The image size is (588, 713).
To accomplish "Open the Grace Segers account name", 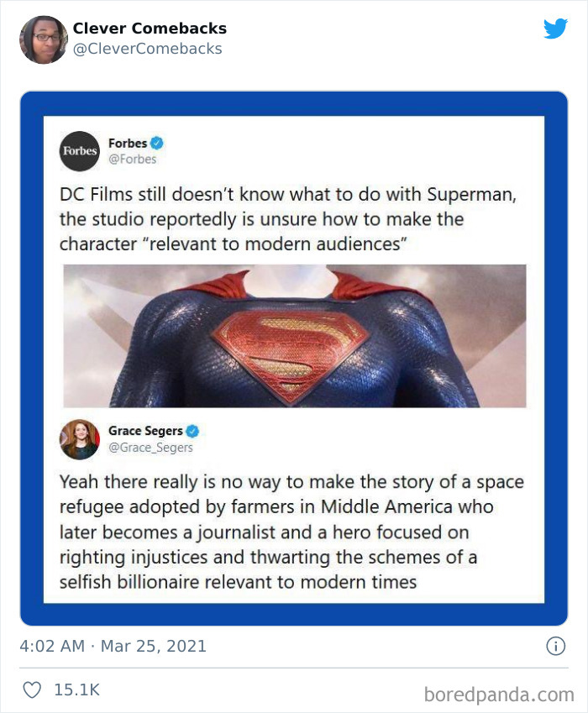I will (x=145, y=431).
